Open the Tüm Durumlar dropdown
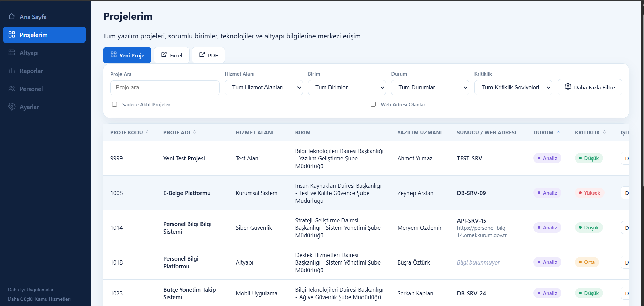The height and width of the screenshot is (306, 644). pyautogui.click(x=430, y=88)
